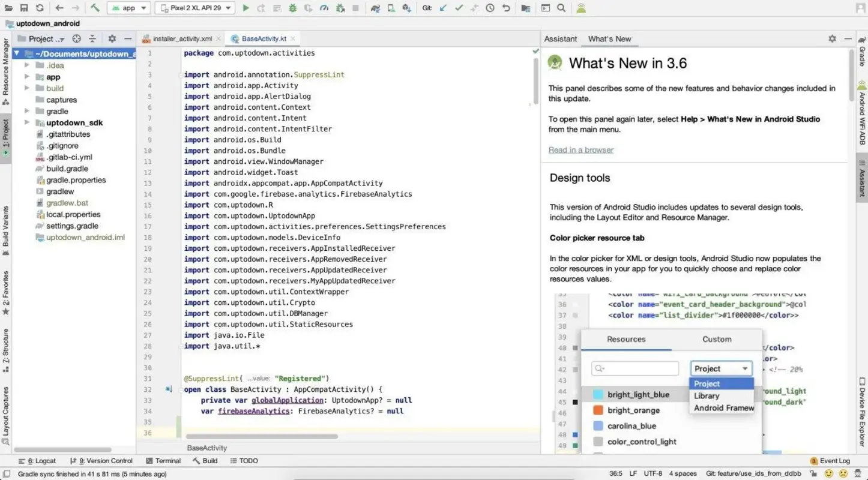Start debugging with the Debug icon
This screenshot has height=480, width=868.
[292, 8]
